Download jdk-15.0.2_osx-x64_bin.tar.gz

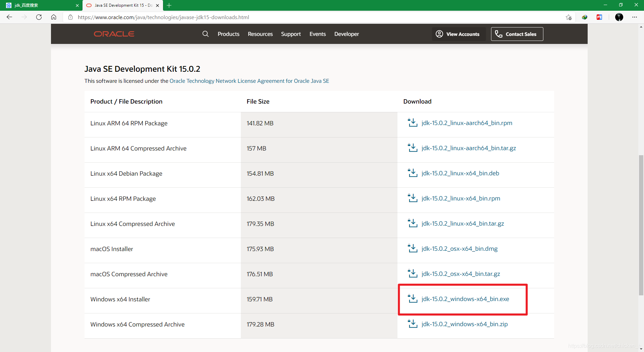(x=461, y=274)
